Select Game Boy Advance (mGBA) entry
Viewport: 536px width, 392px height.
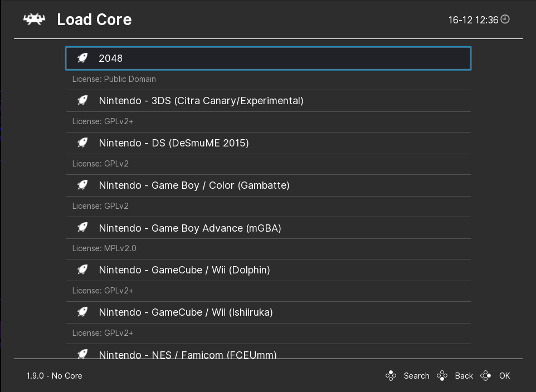(x=189, y=228)
